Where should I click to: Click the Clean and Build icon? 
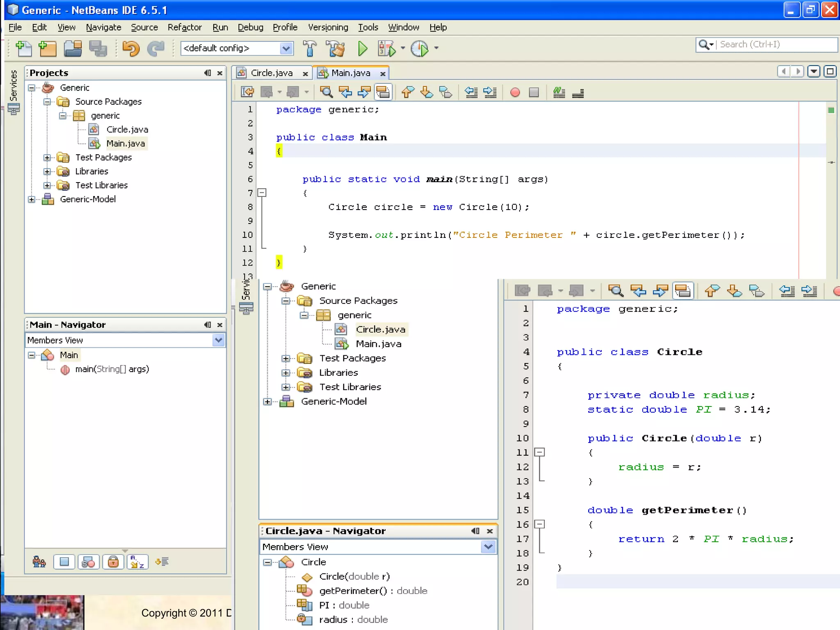[x=336, y=48]
